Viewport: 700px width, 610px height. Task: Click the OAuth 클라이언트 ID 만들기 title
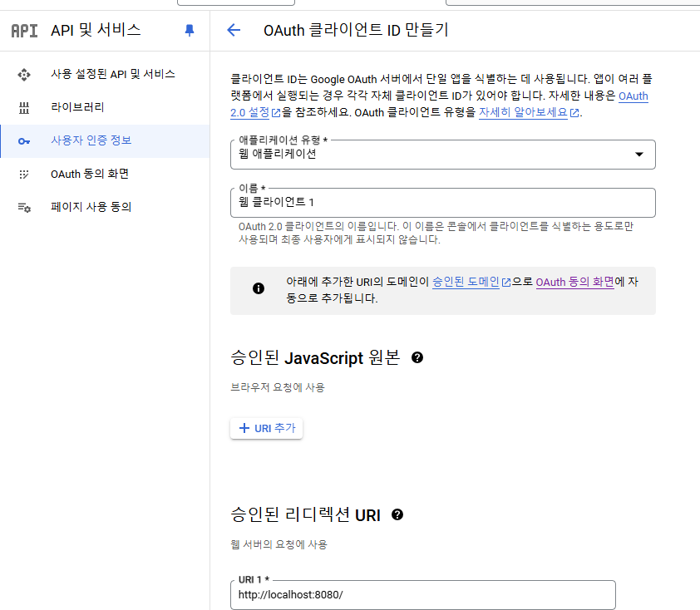coord(356,31)
